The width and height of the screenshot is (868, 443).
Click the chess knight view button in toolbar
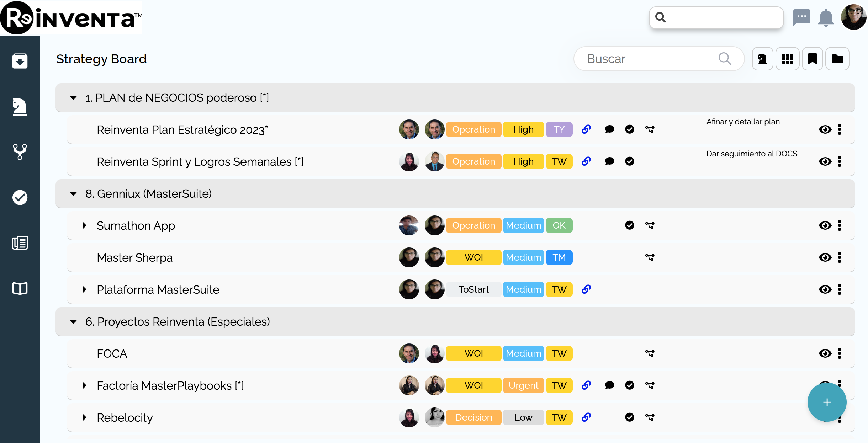[x=763, y=59]
